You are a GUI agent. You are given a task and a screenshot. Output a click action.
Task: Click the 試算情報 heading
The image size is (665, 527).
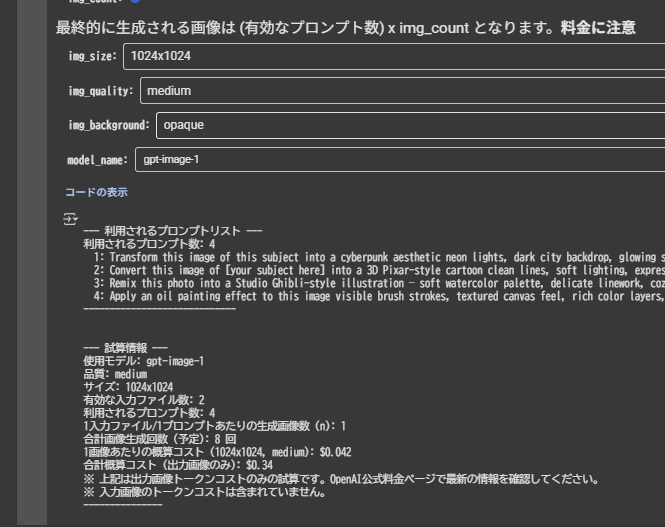(x=126, y=348)
